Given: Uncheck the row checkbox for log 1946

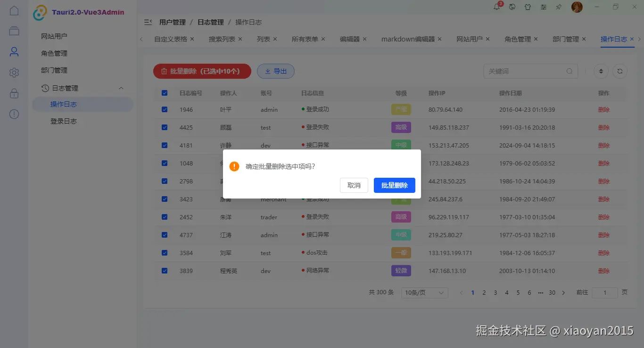Looking at the screenshot, I should [164, 109].
